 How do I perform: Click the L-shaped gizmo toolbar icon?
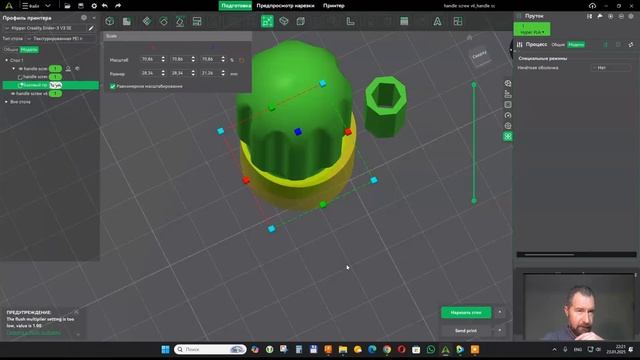[350, 21]
